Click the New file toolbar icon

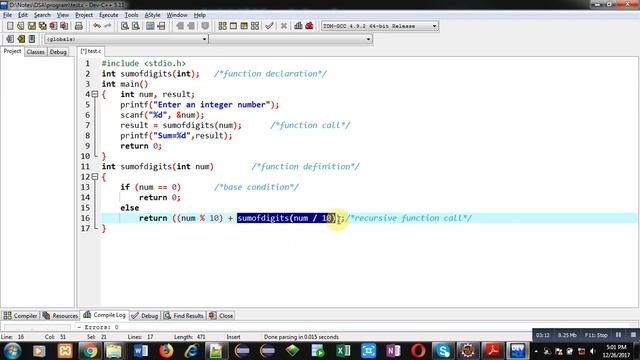point(10,26)
